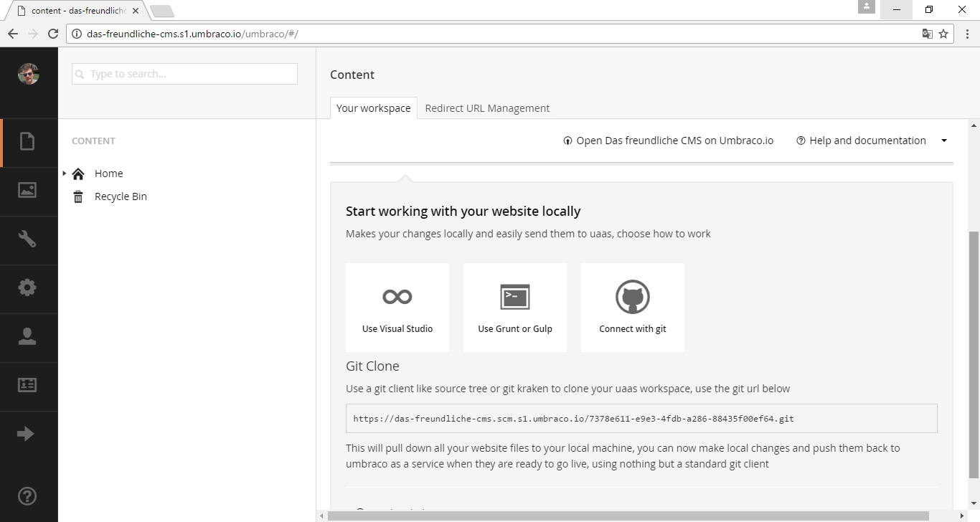Open the Media section icon
Image resolution: width=980 pixels, height=522 pixels.
[27, 191]
